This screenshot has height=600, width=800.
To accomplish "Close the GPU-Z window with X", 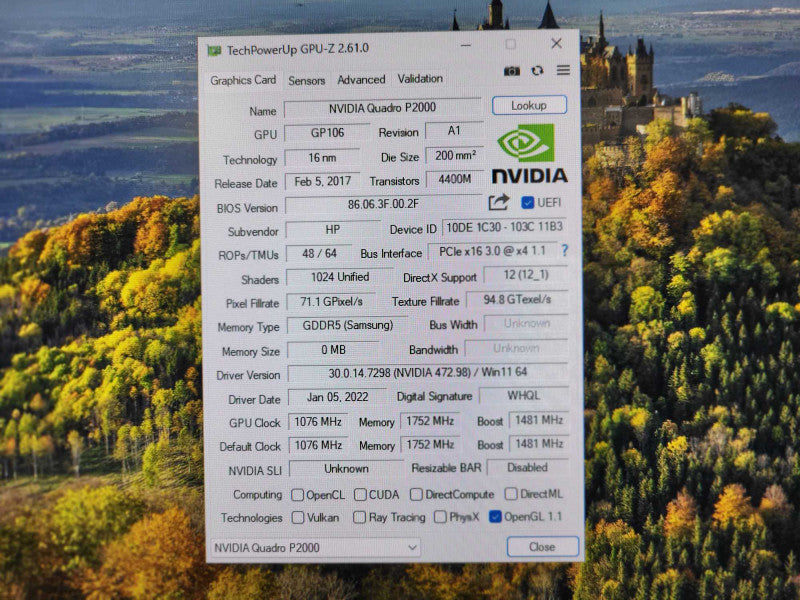I will point(557,43).
